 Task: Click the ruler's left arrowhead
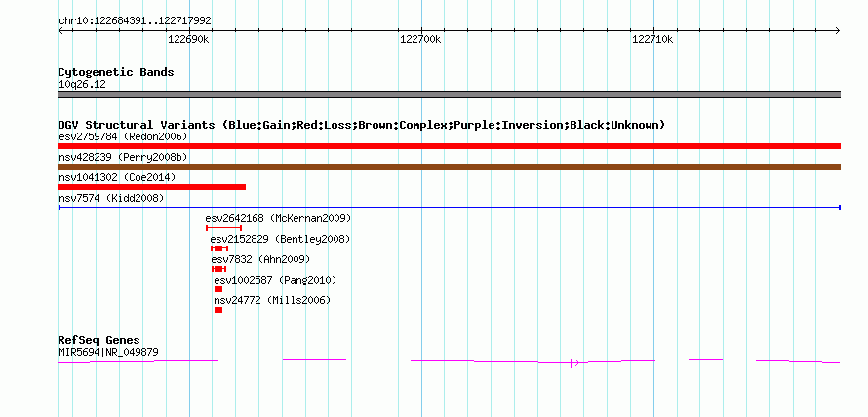pyautogui.click(x=60, y=31)
